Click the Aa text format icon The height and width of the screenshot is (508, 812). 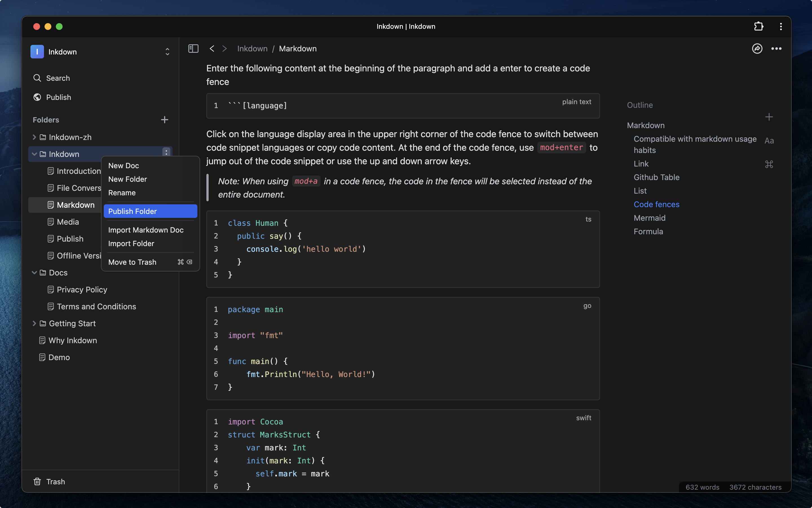(x=769, y=141)
